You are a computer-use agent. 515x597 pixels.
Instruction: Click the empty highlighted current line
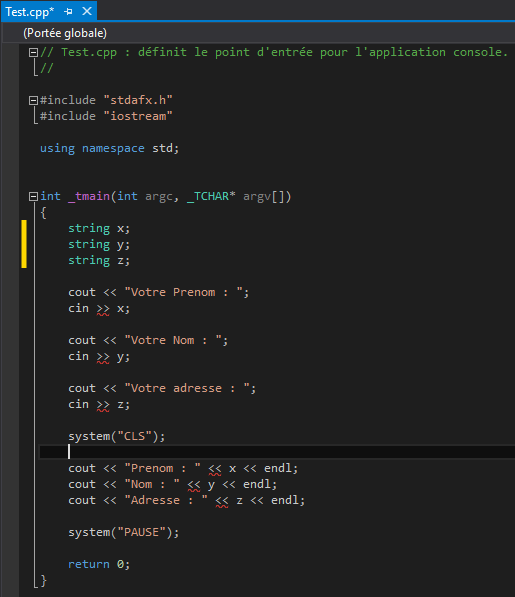pos(277,452)
